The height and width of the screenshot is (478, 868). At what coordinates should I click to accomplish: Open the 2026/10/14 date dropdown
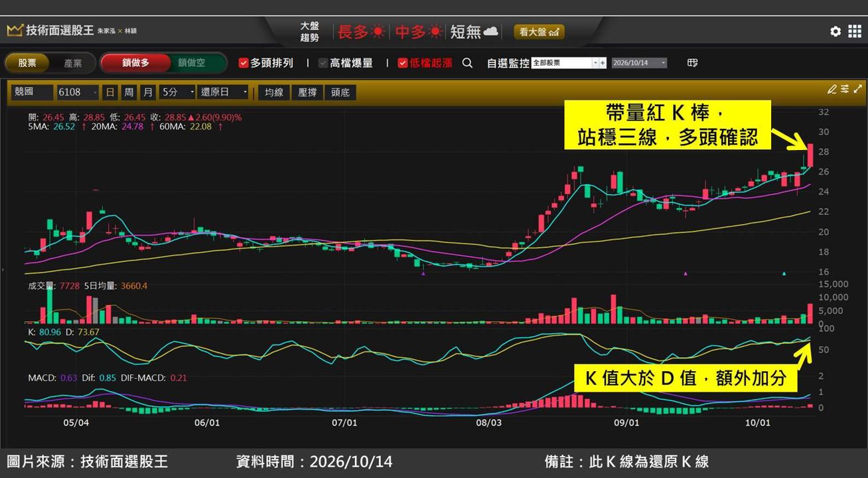[x=639, y=63]
